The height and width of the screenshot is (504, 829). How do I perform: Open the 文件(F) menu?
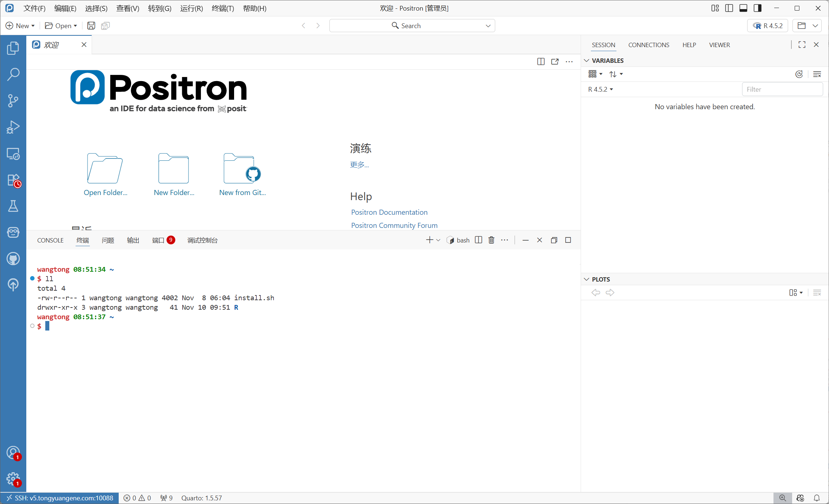coord(34,8)
